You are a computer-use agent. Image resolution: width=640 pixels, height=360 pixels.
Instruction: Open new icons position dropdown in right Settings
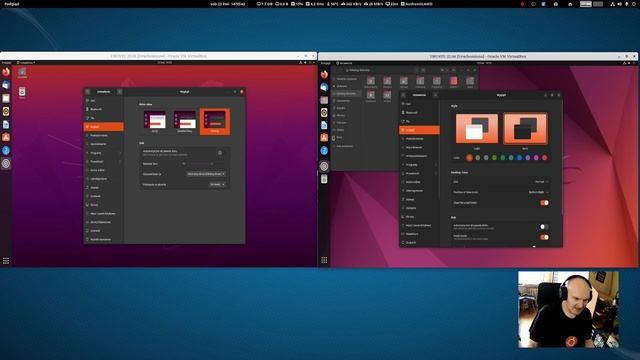click(538, 192)
